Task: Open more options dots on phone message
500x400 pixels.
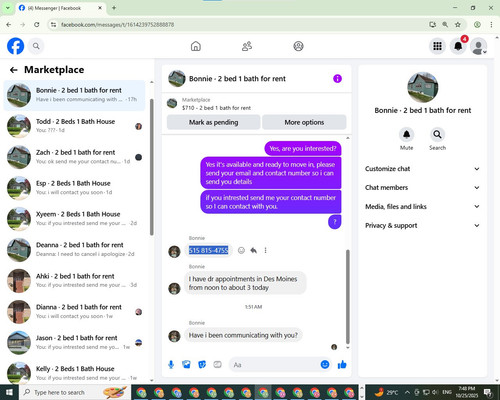Action: [265, 250]
